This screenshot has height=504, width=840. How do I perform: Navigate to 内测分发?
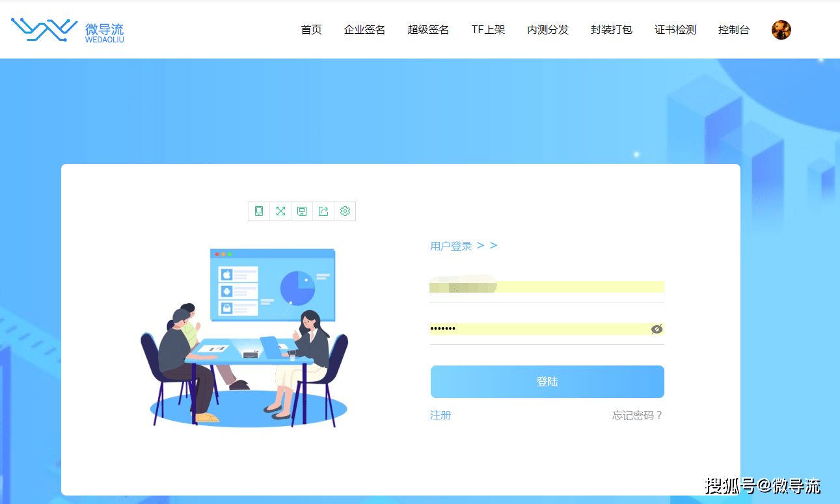548,29
